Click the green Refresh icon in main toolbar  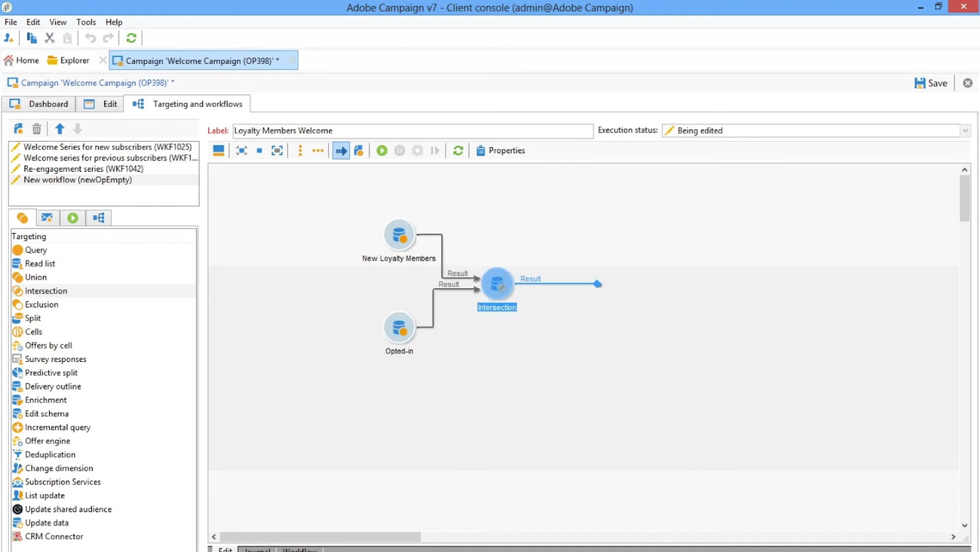point(132,38)
